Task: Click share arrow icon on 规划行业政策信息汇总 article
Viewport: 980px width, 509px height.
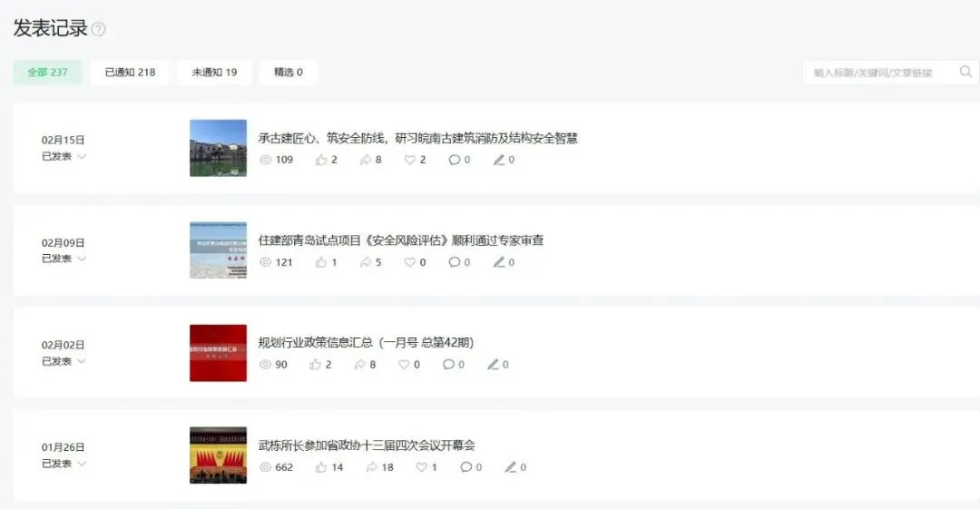Action: coord(360,365)
